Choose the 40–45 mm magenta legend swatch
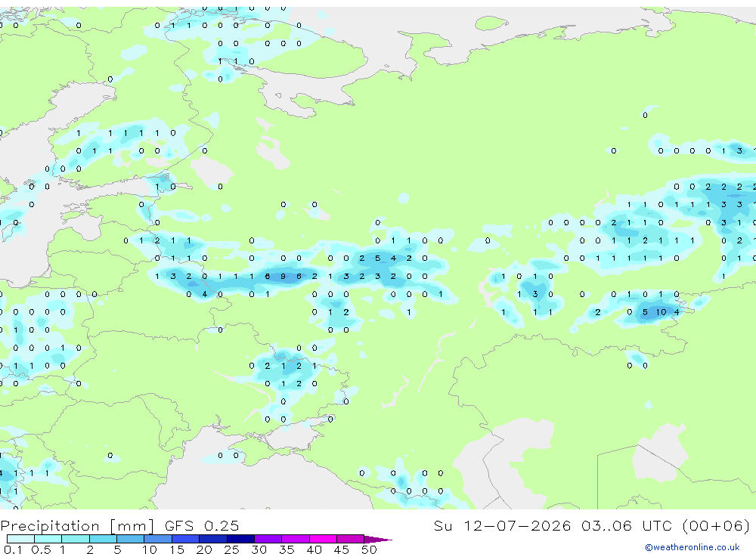The height and width of the screenshot is (554, 756). (x=323, y=539)
